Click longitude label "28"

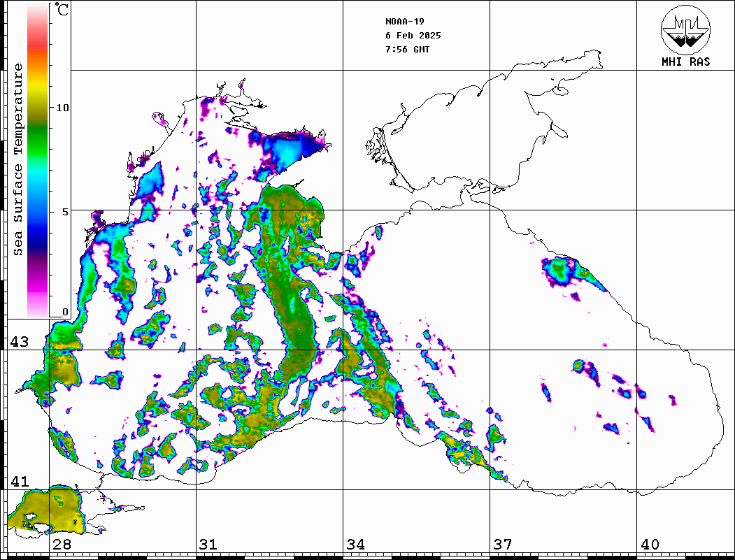pos(62,545)
